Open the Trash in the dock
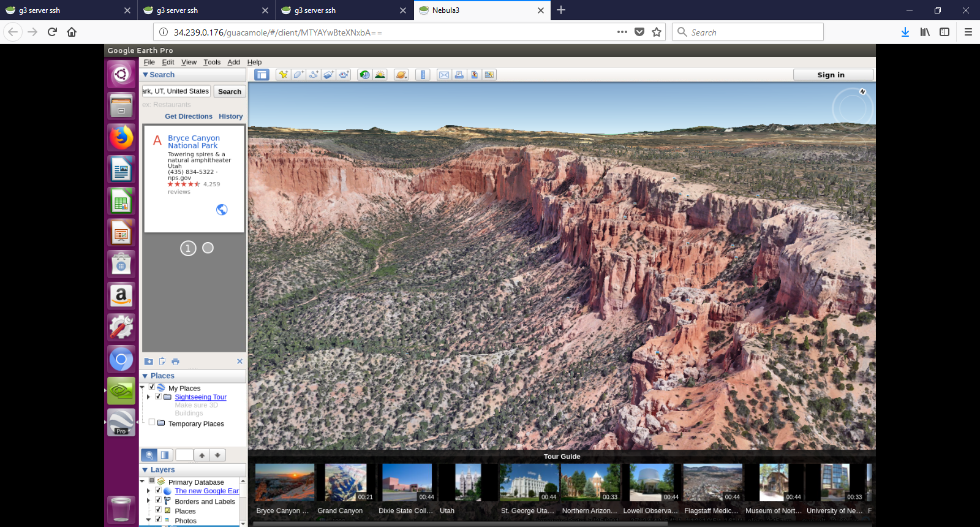Screen dimensions: 980x527 tap(121, 509)
